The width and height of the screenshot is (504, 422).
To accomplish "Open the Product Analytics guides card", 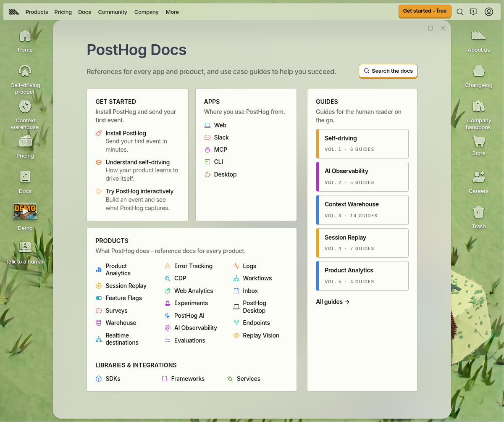I will point(362,276).
